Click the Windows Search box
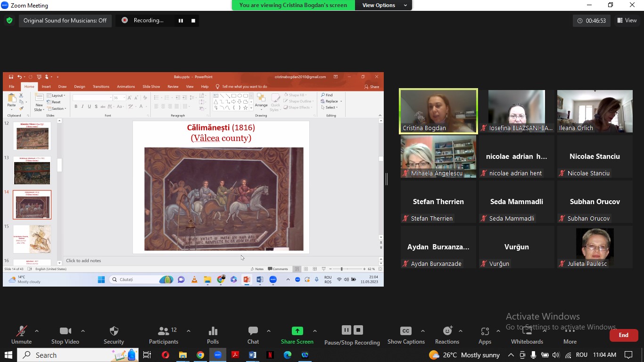The width and height of the screenshot is (644, 362). pyautogui.click(x=78, y=355)
